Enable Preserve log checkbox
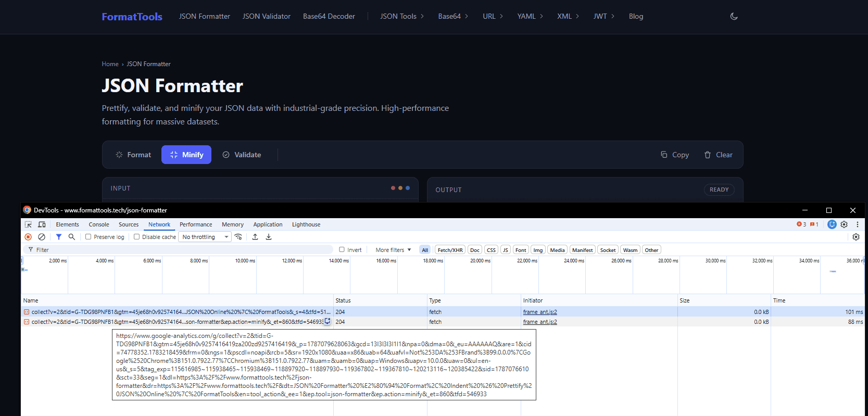Screen dimensions: 868x416 coord(89,237)
